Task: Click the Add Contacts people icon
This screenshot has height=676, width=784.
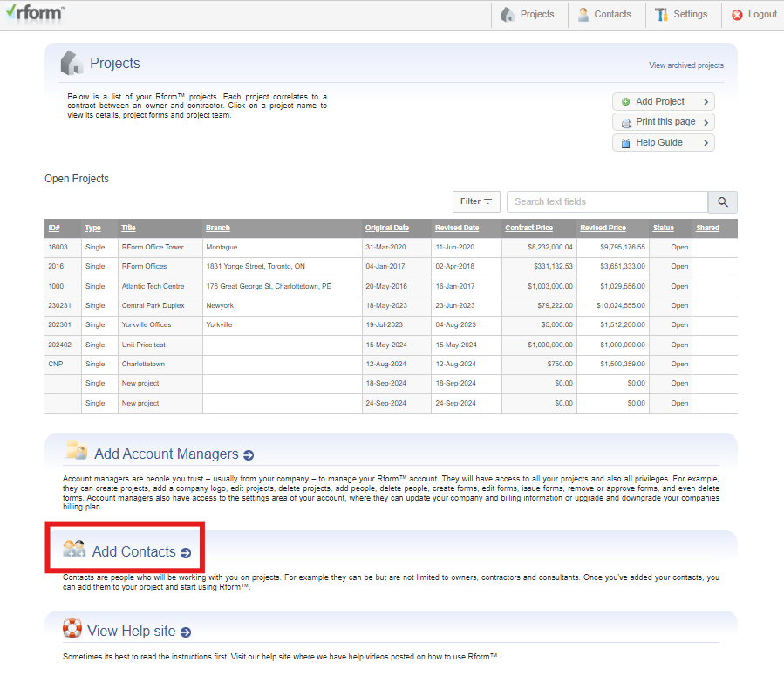Action: tap(74, 549)
